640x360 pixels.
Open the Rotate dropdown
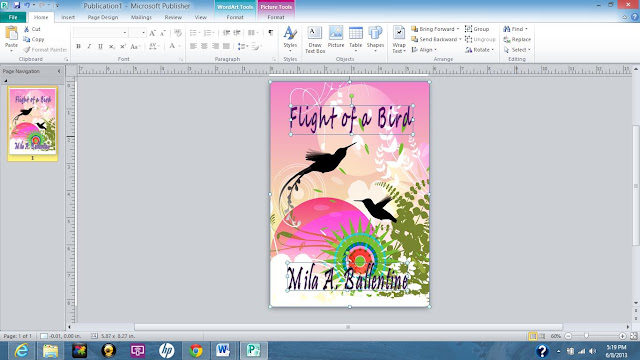coord(480,50)
